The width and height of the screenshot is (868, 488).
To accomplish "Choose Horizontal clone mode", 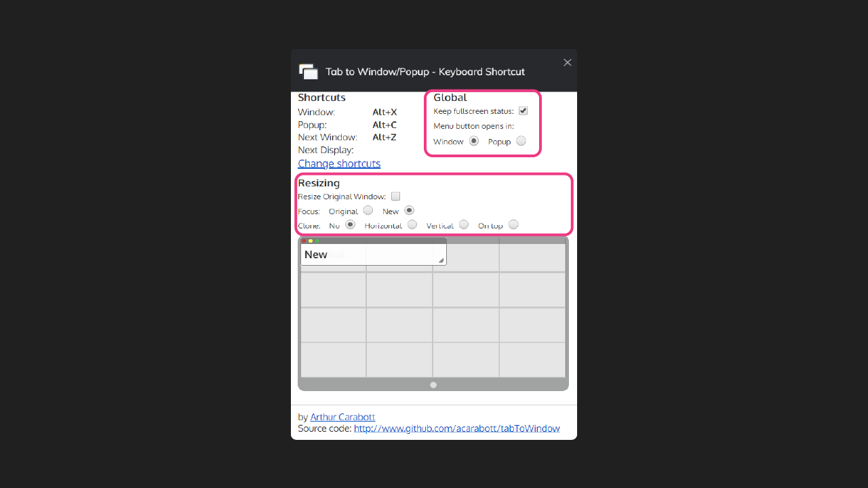I will point(412,224).
